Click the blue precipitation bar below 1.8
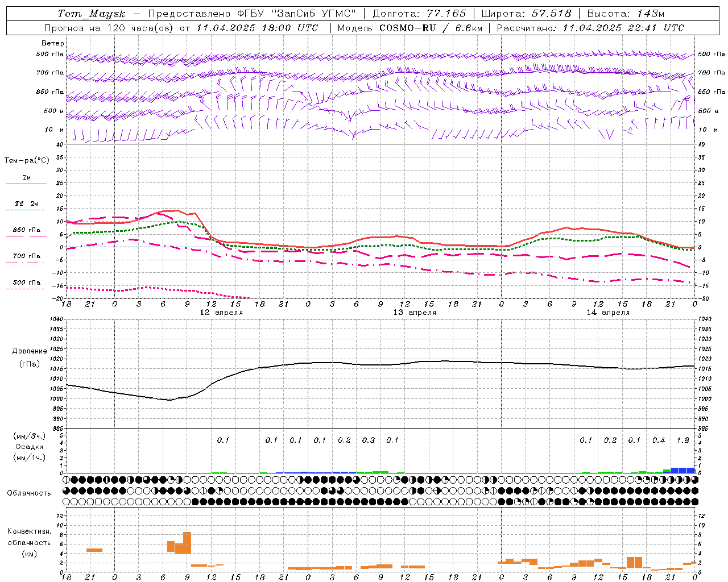Screen dimensions: 728x582 tap(683, 470)
